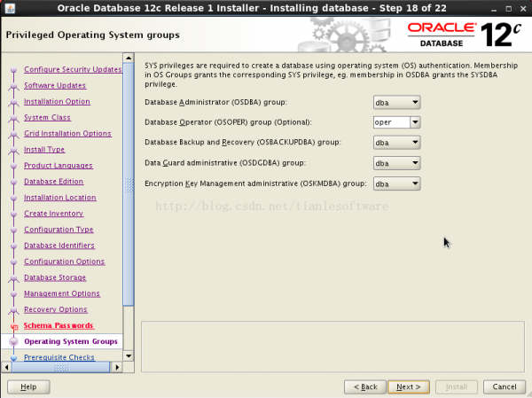This screenshot has height=398, width=532.
Task: Open the Configuration Options step
Action: pyautogui.click(x=65, y=261)
